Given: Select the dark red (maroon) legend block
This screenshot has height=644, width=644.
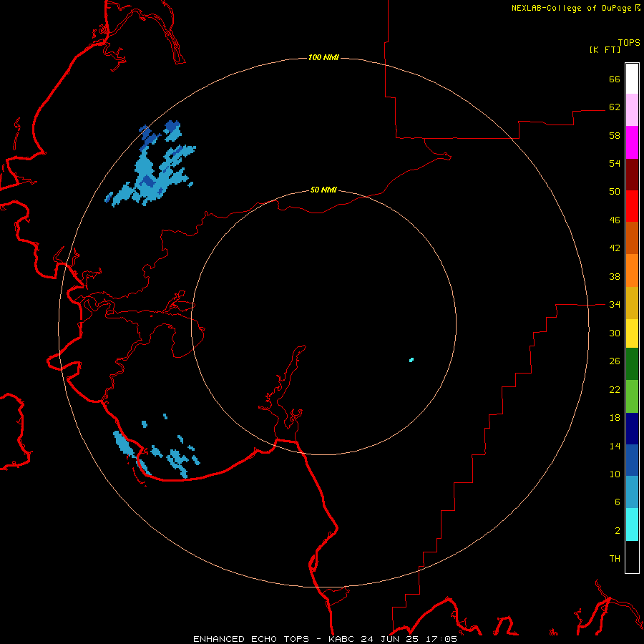Looking at the screenshot, I should tap(632, 175).
